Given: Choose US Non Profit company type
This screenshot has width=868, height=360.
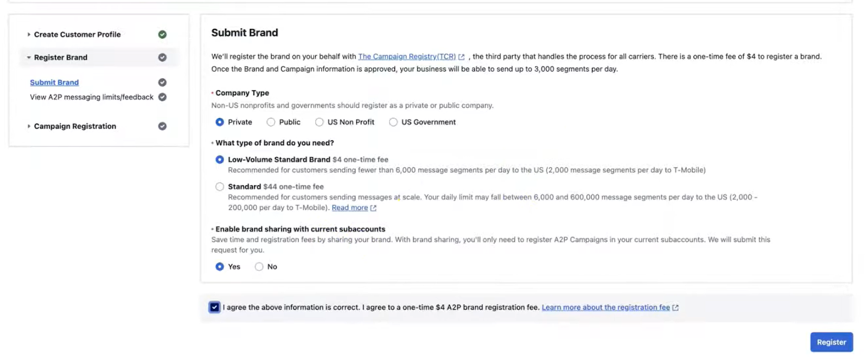Looking at the screenshot, I should 320,122.
